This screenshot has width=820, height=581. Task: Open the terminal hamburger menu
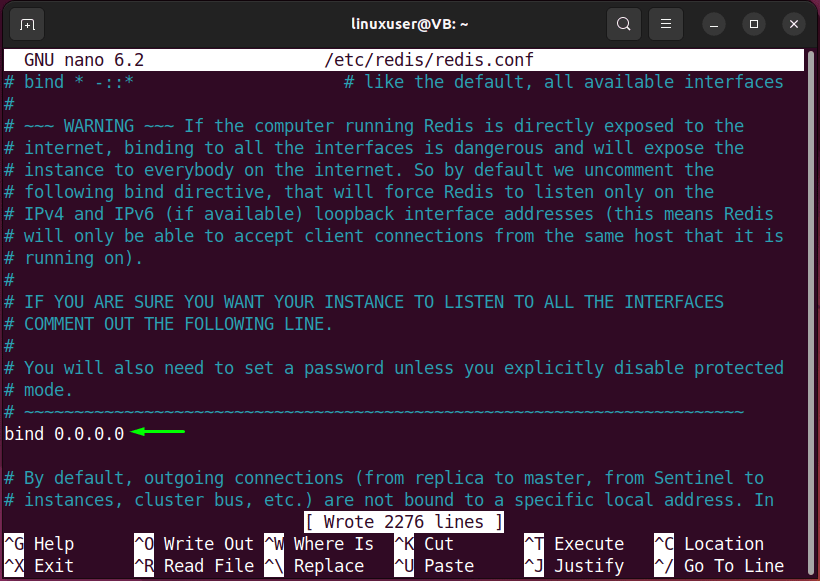pyautogui.click(x=666, y=24)
